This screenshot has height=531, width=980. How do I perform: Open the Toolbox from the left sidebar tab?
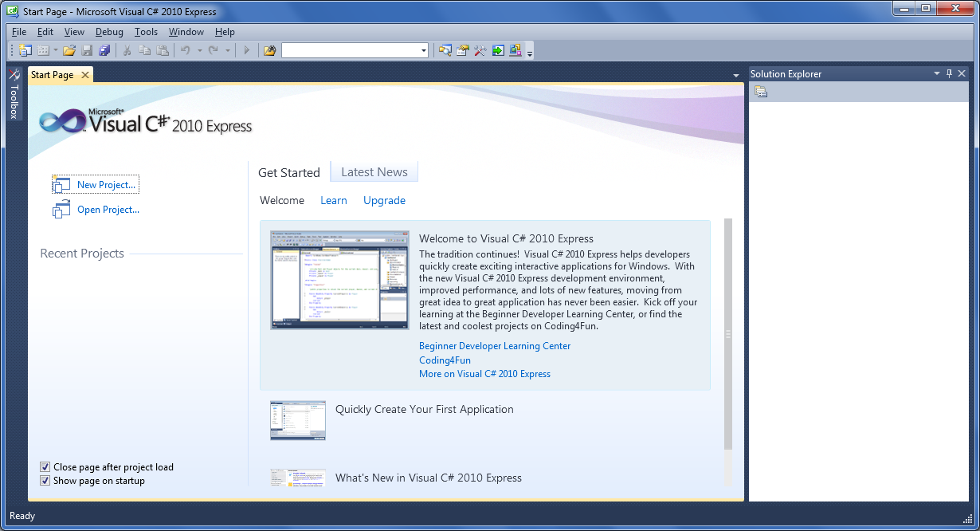(x=14, y=104)
